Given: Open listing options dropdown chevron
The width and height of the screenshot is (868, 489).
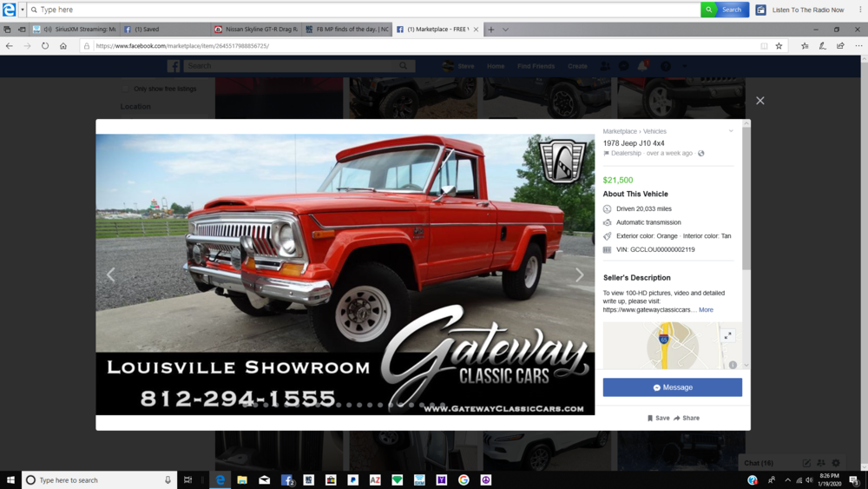Looking at the screenshot, I should (731, 131).
